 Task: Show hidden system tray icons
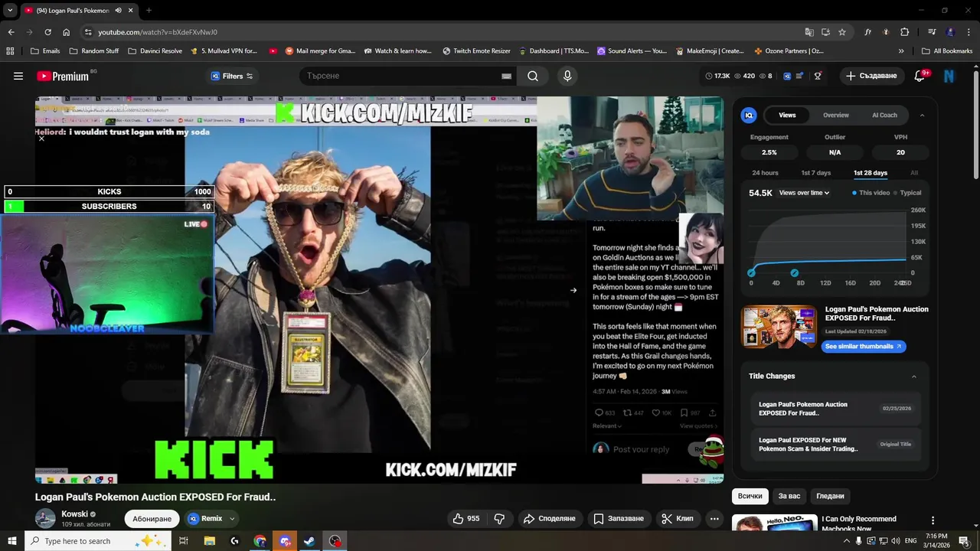[846, 541]
